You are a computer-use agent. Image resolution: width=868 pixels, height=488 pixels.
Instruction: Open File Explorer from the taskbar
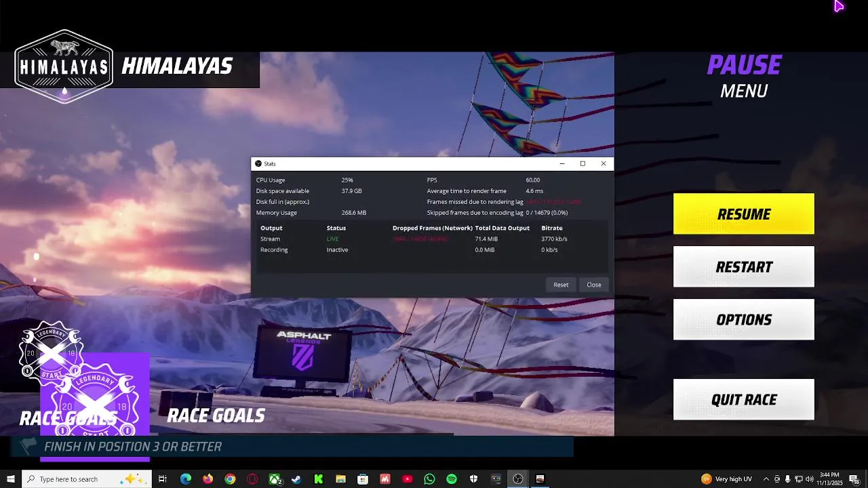340,479
